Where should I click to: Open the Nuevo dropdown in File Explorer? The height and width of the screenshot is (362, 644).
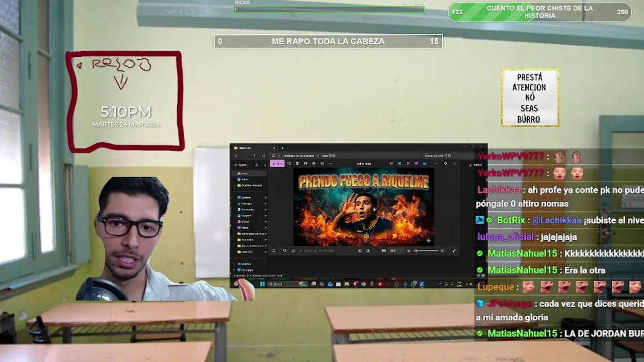click(x=241, y=165)
